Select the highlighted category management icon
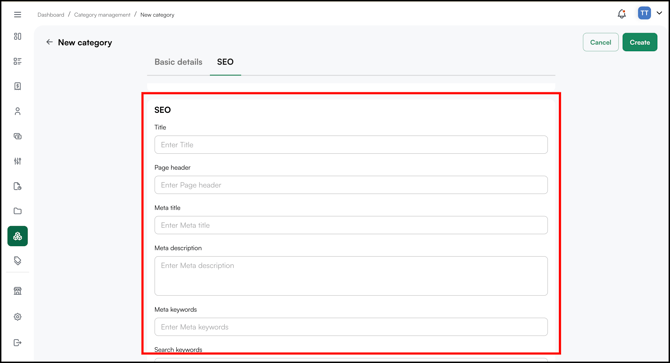The width and height of the screenshot is (670, 363). (x=18, y=236)
